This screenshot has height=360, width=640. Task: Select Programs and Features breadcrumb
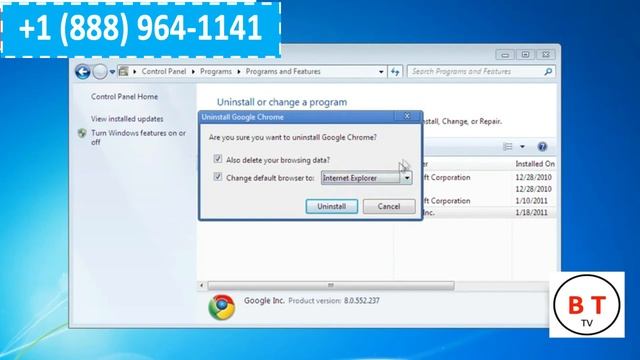pos(283,71)
